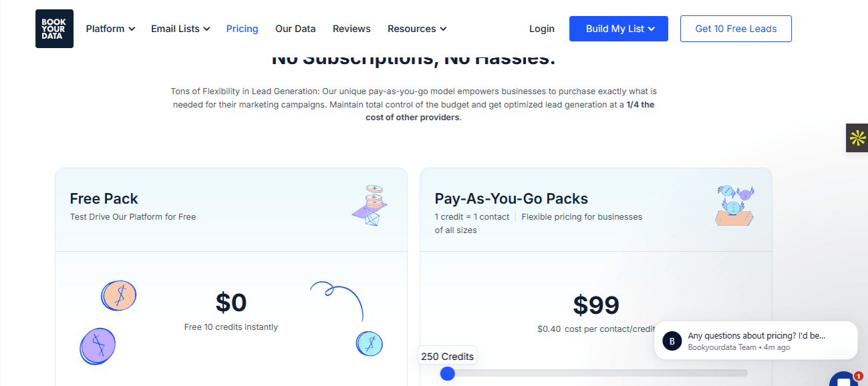Click the light blue dollar coin graphic
Image resolution: width=868 pixels, height=386 pixels.
pyautogui.click(x=369, y=343)
